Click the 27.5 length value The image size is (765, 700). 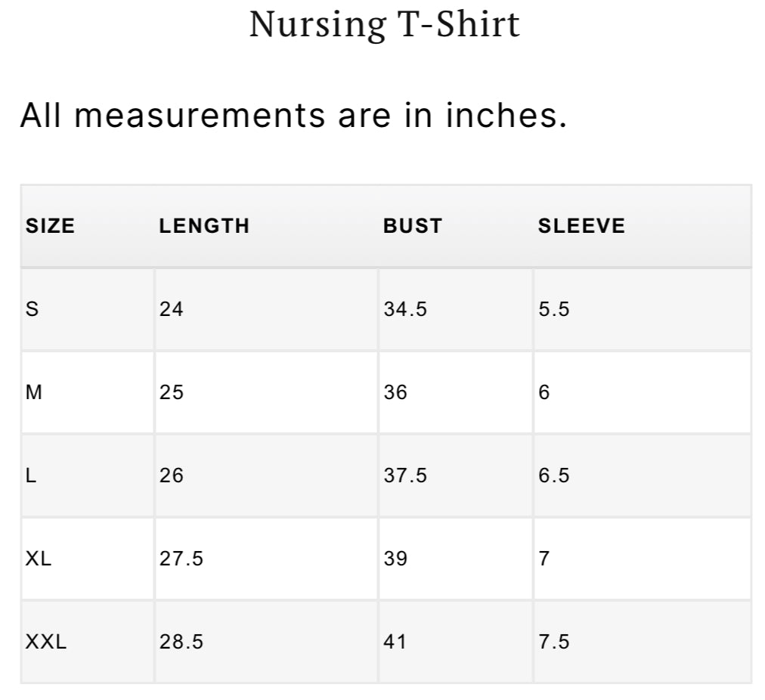pyautogui.click(x=181, y=559)
